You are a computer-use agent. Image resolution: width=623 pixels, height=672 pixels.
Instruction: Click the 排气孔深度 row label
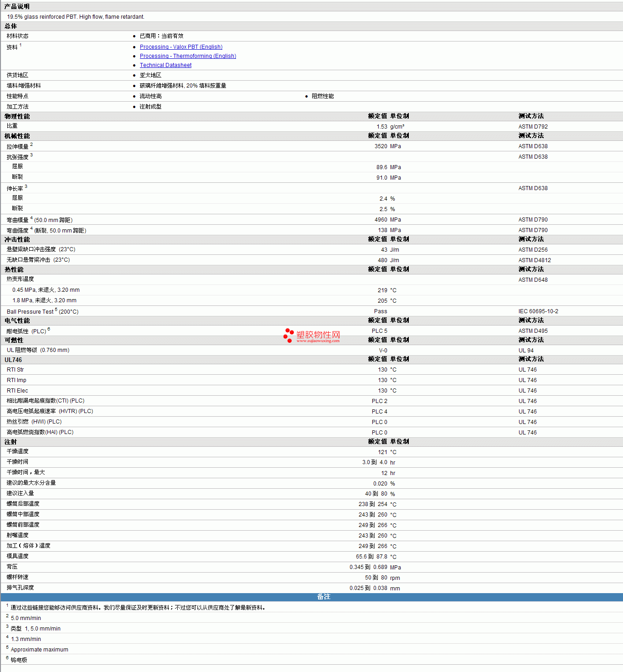point(20,588)
